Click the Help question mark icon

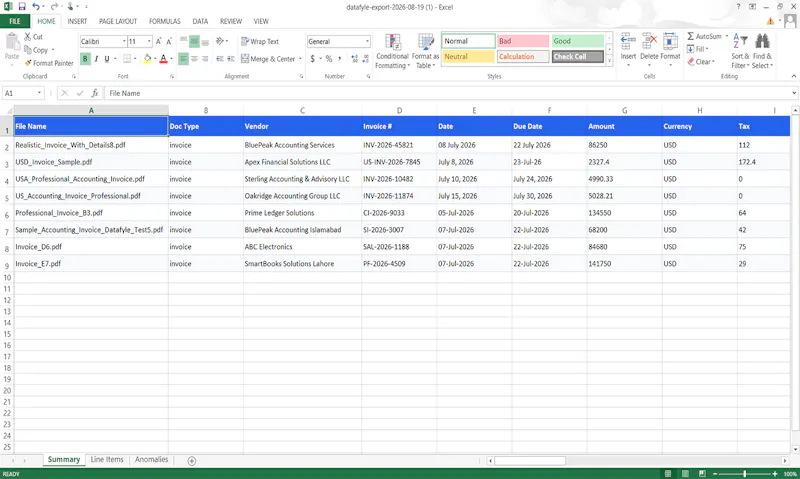pyautogui.click(x=738, y=7)
